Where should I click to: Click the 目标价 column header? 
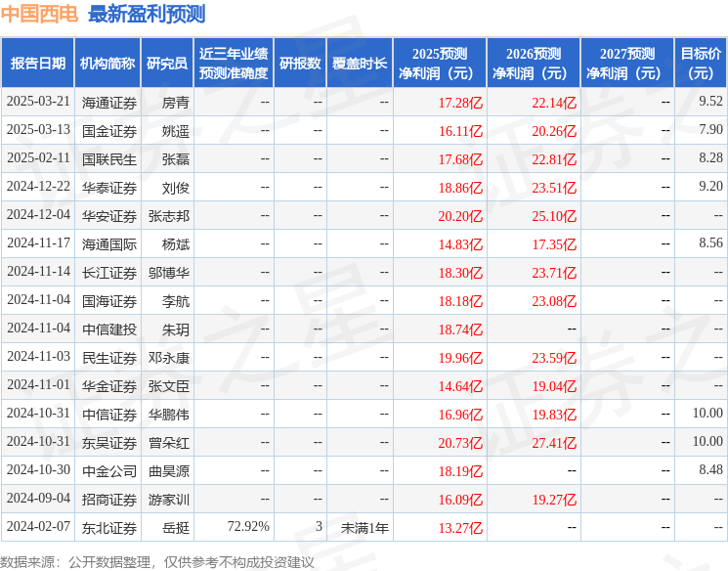point(701,64)
